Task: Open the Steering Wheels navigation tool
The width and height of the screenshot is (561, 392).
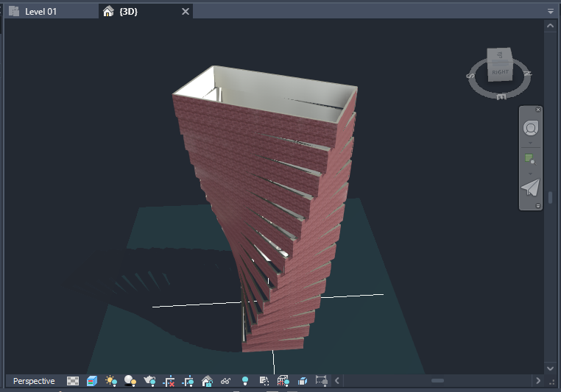Action: (530, 128)
